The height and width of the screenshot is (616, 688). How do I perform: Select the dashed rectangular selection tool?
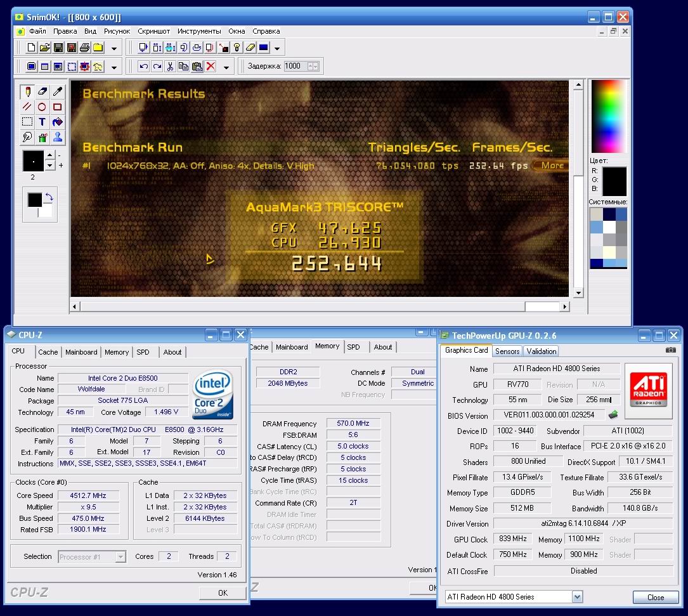[x=27, y=122]
